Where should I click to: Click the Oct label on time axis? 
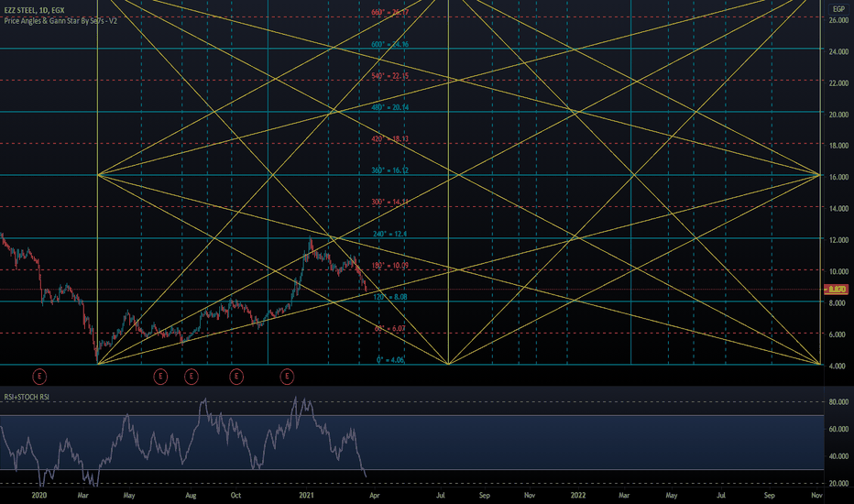pyautogui.click(x=235, y=495)
